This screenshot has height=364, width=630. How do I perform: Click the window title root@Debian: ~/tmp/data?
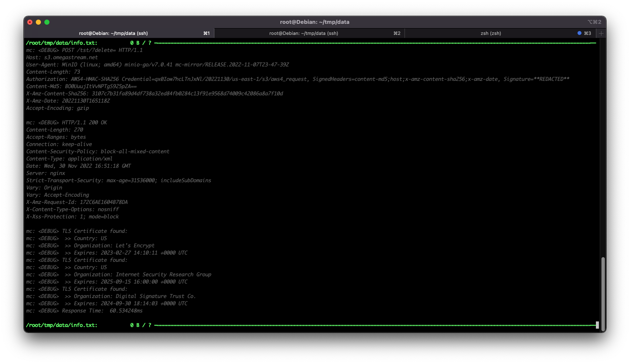pos(315,22)
